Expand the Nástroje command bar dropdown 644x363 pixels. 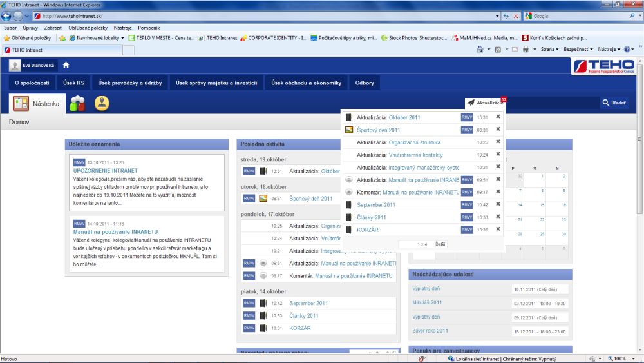(x=609, y=49)
